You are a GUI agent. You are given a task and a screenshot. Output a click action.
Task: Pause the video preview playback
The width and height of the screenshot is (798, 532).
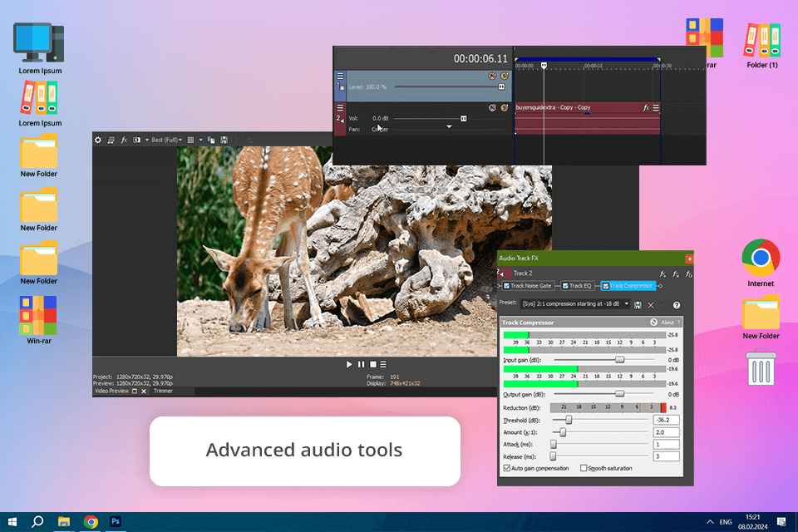tap(361, 365)
